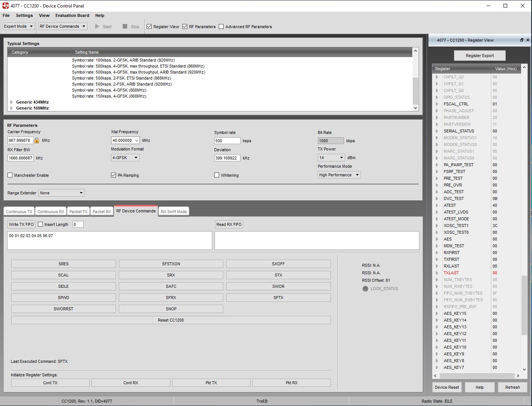The height and width of the screenshot is (406, 532).
Task: Click Typical Settings vertical scrollbar thumb
Action: [415, 91]
